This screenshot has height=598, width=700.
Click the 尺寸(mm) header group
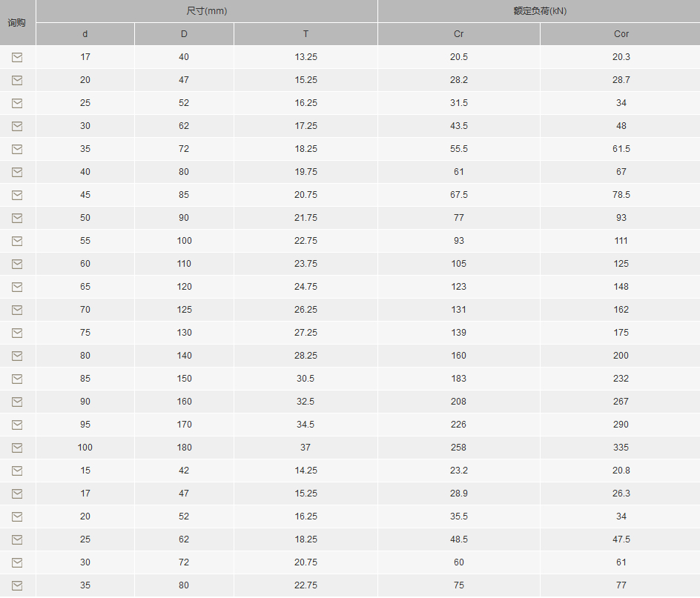pyautogui.click(x=207, y=10)
